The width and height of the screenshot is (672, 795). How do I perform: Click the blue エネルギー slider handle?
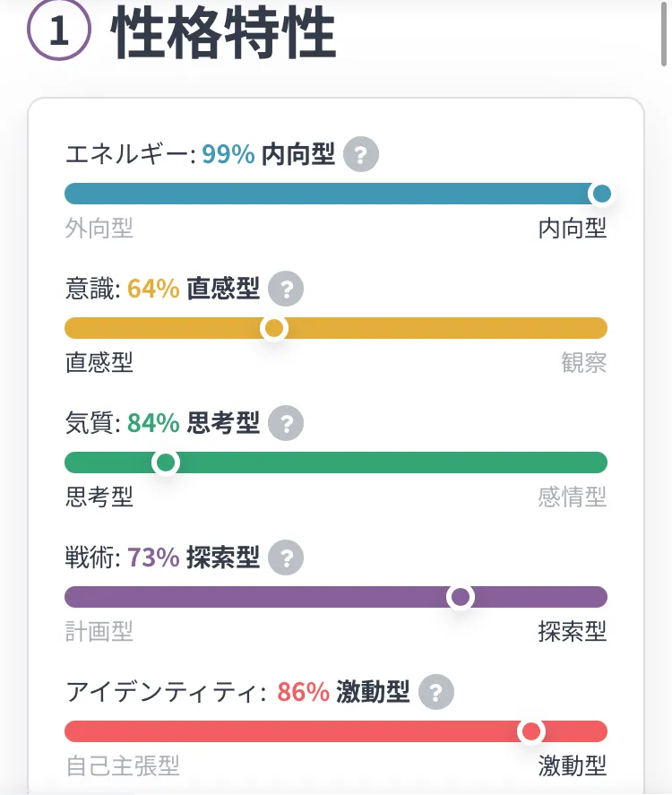click(602, 194)
